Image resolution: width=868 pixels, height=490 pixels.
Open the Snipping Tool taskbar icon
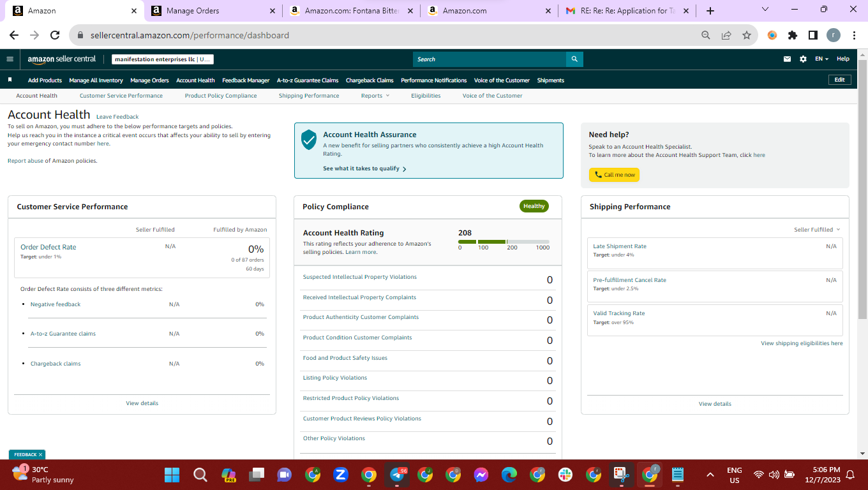click(x=620, y=475)
